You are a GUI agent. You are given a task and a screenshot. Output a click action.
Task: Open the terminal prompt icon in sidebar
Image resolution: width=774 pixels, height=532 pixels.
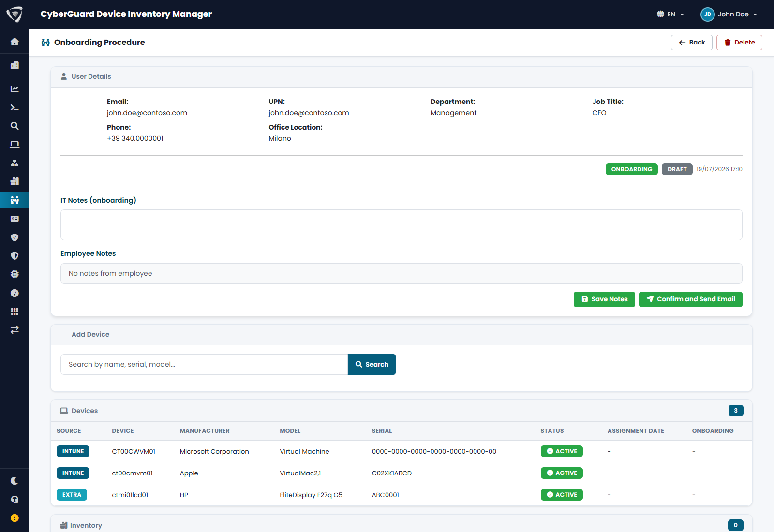[x=15, y=107]
